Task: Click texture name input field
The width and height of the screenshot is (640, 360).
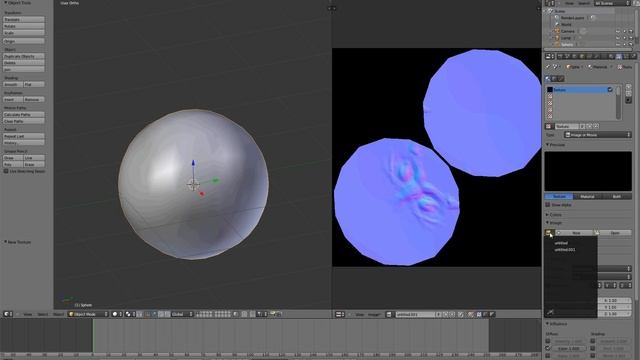Action: (x=567, y=127)
